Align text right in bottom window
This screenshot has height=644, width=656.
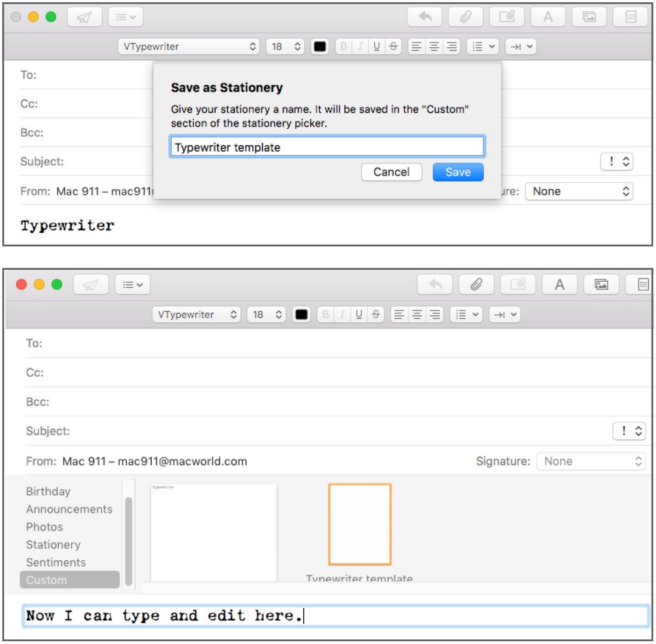point(435,315)
